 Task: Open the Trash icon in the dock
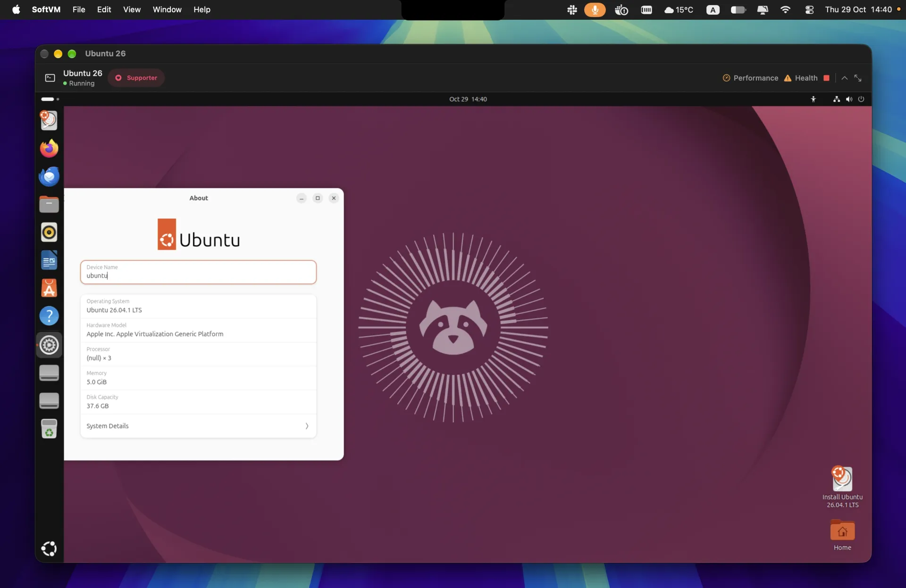point(49,429)
